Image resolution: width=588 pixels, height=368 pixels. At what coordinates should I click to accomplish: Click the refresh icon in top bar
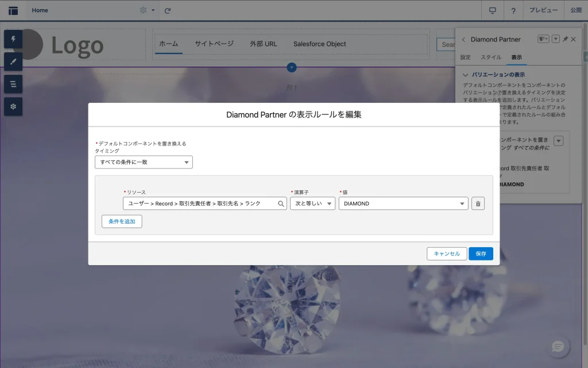click(168, 10)
